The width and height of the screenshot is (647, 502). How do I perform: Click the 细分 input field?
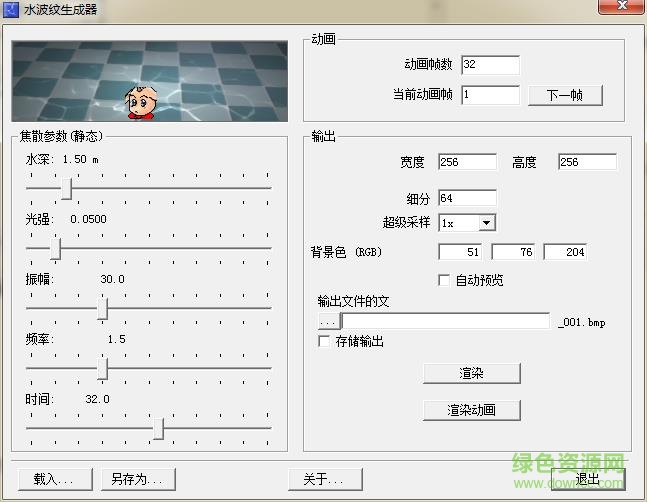tap(468, 198)
